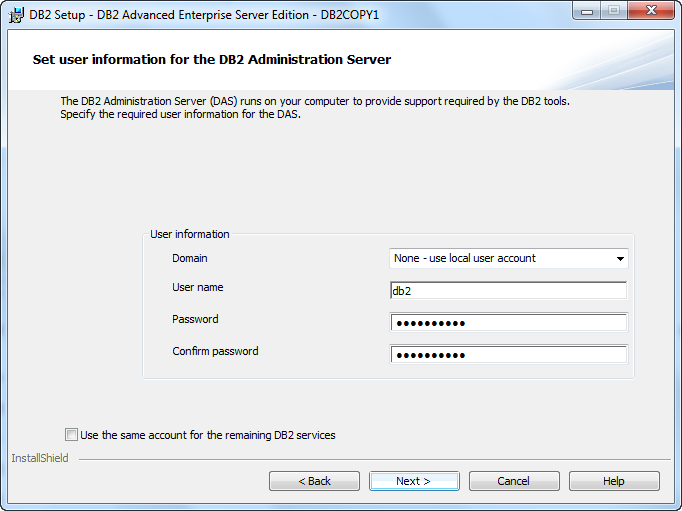Image resolution: width=682 pixels, height=511 pixels.
Task: Click the DB2 Setup title bar icon
Action: pyautogui.click(x=16, y=15)
